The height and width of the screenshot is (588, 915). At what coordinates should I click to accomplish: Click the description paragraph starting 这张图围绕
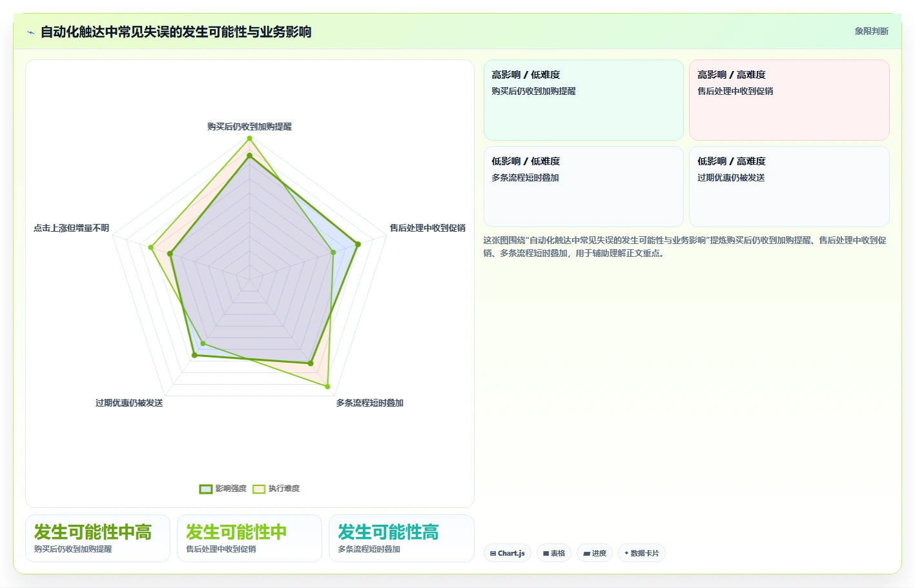click(x=685, y=247)
